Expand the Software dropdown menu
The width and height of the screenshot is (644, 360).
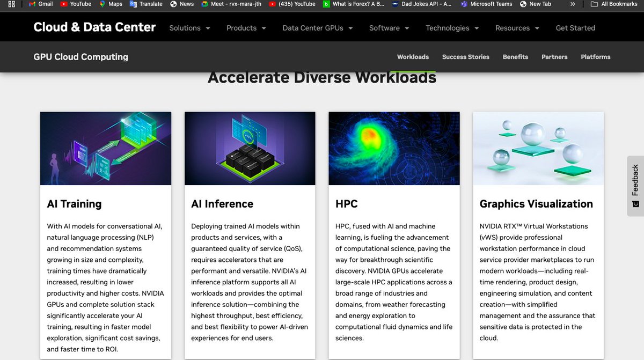pyautogui.click(x=389, y=28)
